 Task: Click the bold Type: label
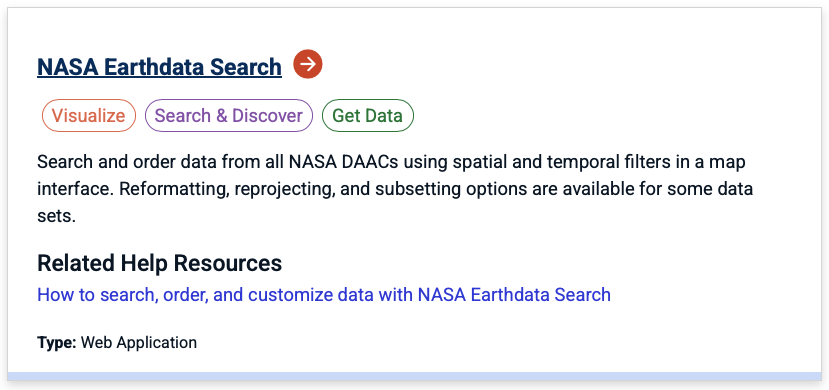[57, 342]
